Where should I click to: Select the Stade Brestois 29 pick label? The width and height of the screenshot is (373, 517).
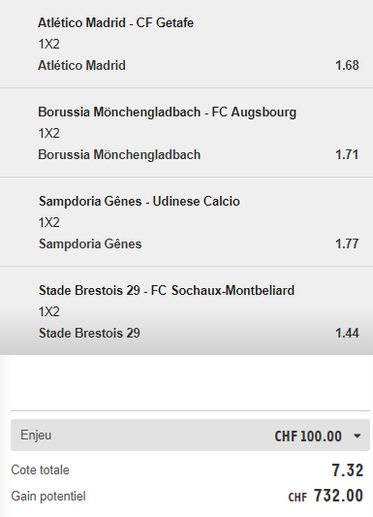click(89, 333)
